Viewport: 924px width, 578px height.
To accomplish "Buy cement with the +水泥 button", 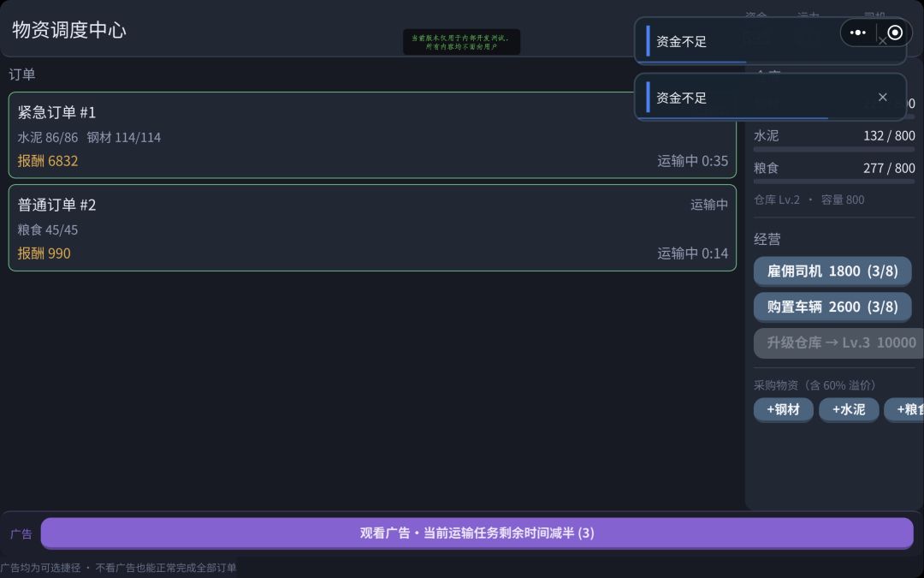I will click(x=849, y=409).
